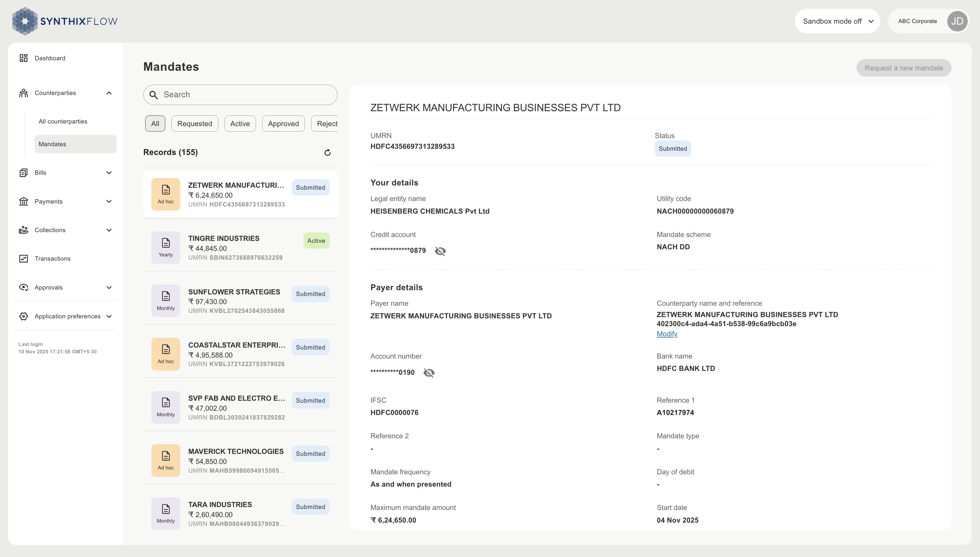
Task: Click the mandates Search field
Action: pyautogui.click(x=240, y=95)
